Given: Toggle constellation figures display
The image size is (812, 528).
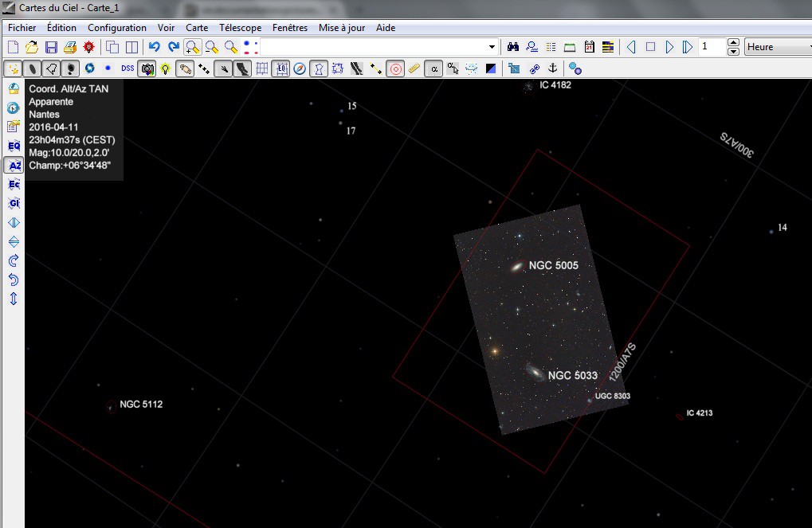Looking at the screenshot, I should [x=319, y=68].
